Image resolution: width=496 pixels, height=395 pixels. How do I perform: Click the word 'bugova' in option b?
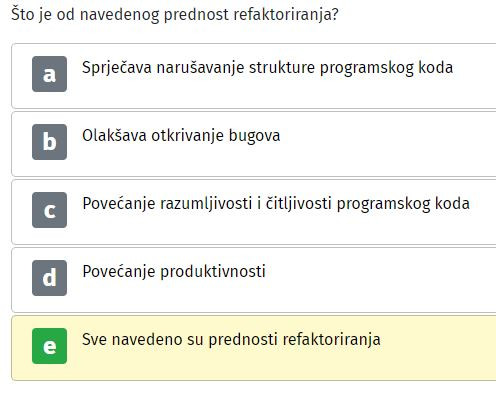pos(254,137)
